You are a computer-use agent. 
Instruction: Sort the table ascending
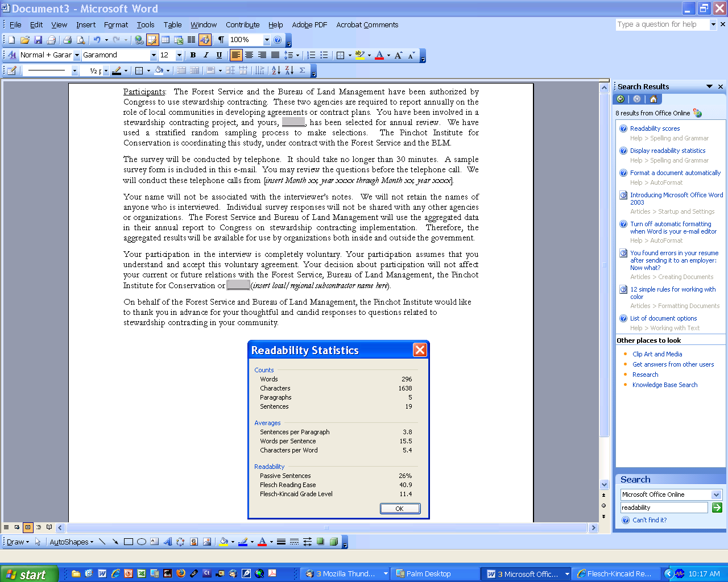[276, 70]
